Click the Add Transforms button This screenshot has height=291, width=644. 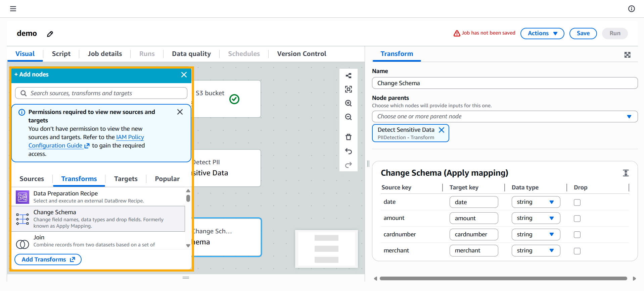(48, 259)
